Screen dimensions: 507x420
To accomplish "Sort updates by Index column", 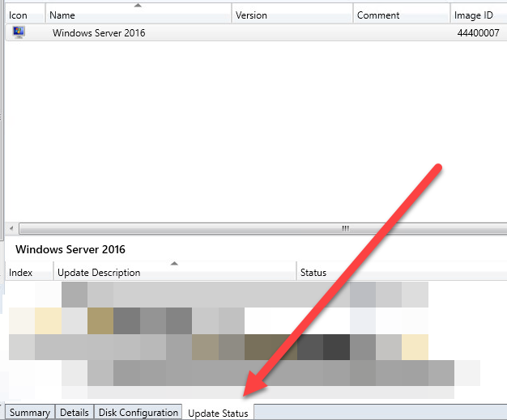I will coord(29,273).
